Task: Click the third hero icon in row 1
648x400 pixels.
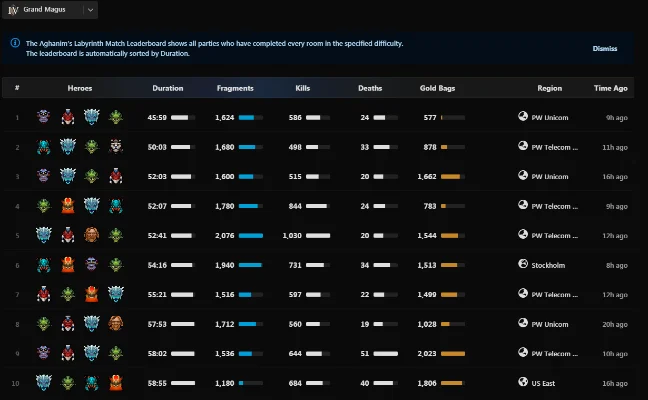Action: coord(91,117)
